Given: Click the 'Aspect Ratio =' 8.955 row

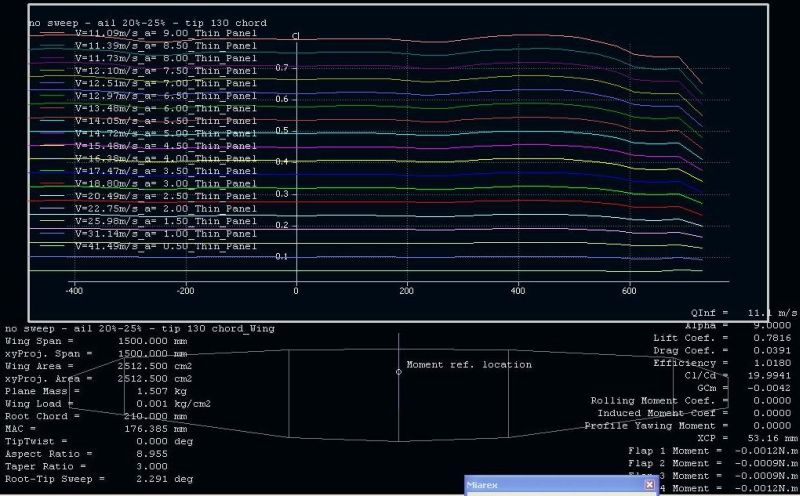Looking at the screenshot, I should click(86, 454).
